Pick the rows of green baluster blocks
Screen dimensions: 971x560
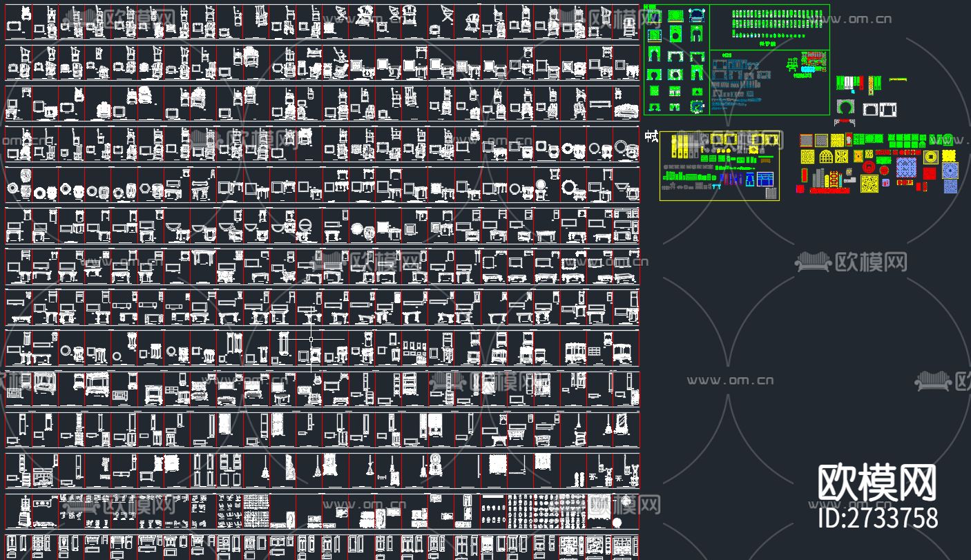coord(777,23)
